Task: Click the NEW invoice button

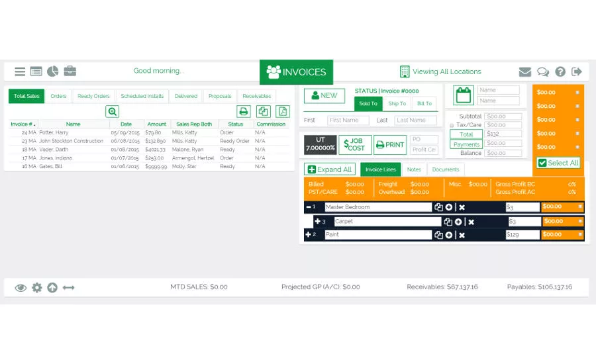Action: click(x=324, y=96)
